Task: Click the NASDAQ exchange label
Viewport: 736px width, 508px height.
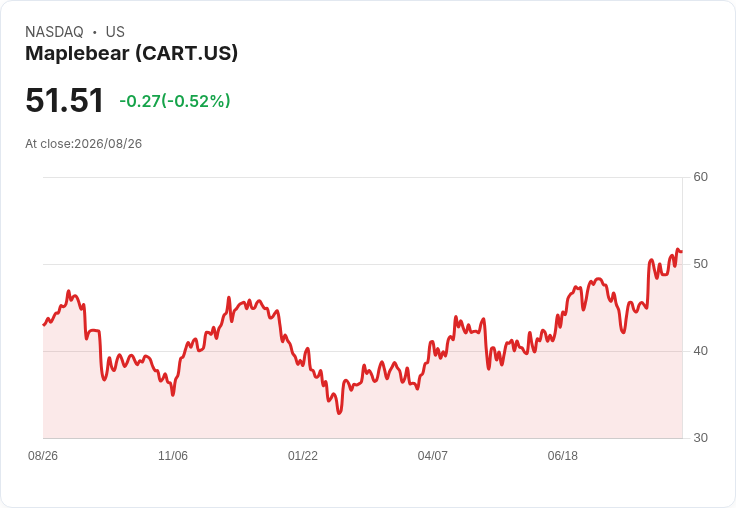Action: (54, 32)
